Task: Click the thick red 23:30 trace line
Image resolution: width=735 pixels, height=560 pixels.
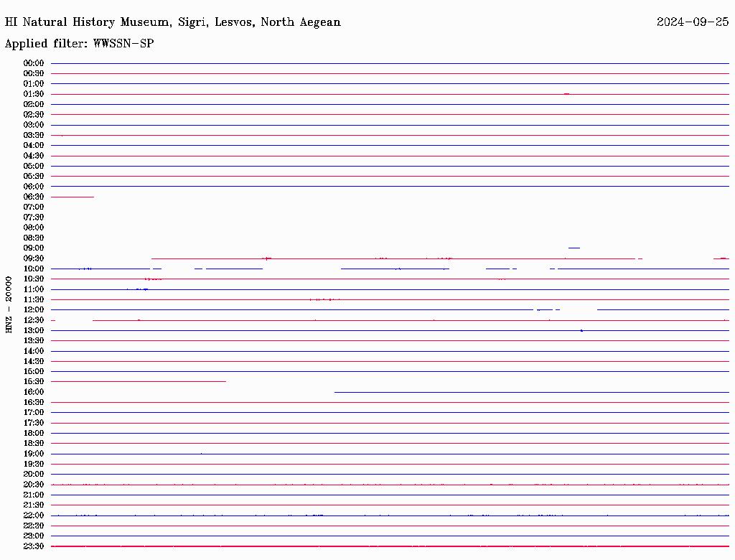Action: click(x=390, y=546)
